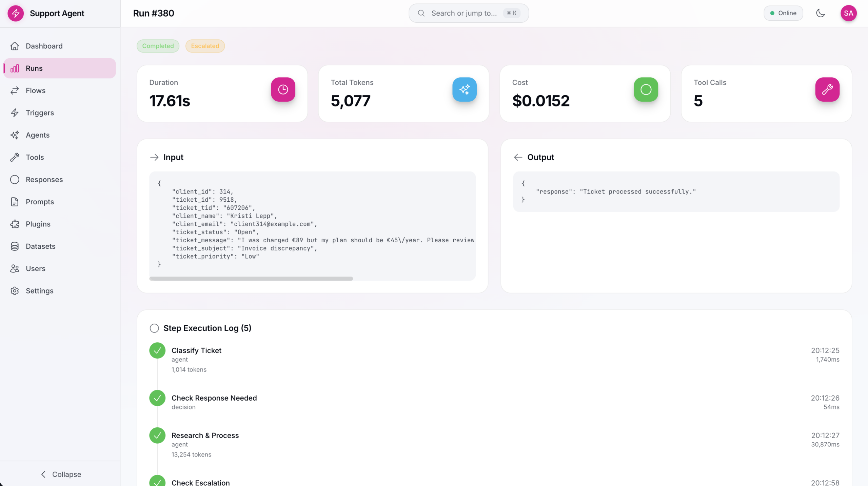Collapse the sidebar chevron
Viewport: 868px width, 486px height.
click(43, 474)
